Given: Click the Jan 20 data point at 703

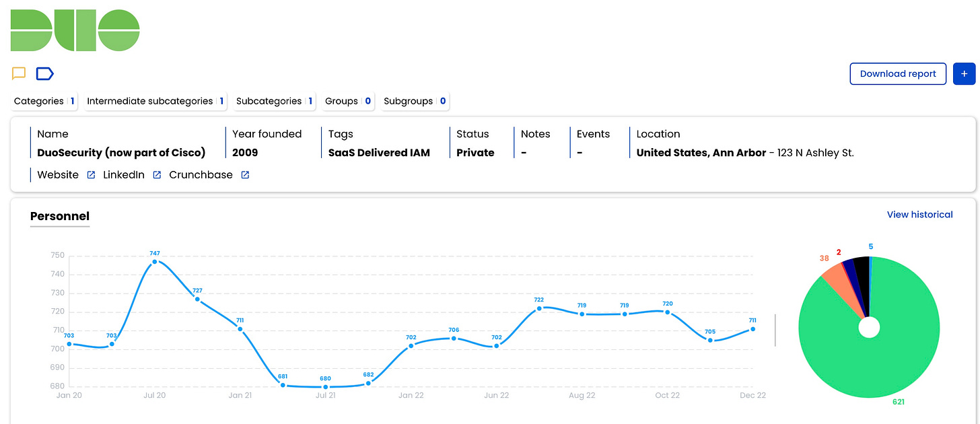Looking at the screenshot, I should [69, 344].
